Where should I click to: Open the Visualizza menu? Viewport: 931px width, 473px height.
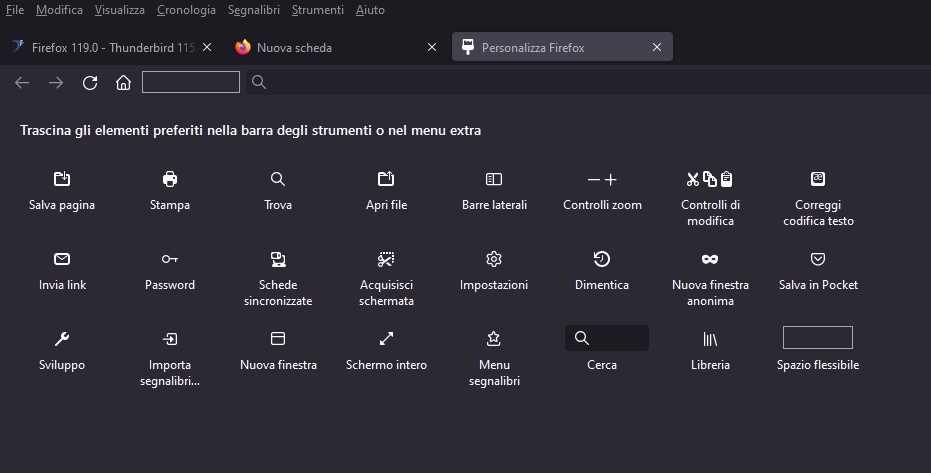119,10
